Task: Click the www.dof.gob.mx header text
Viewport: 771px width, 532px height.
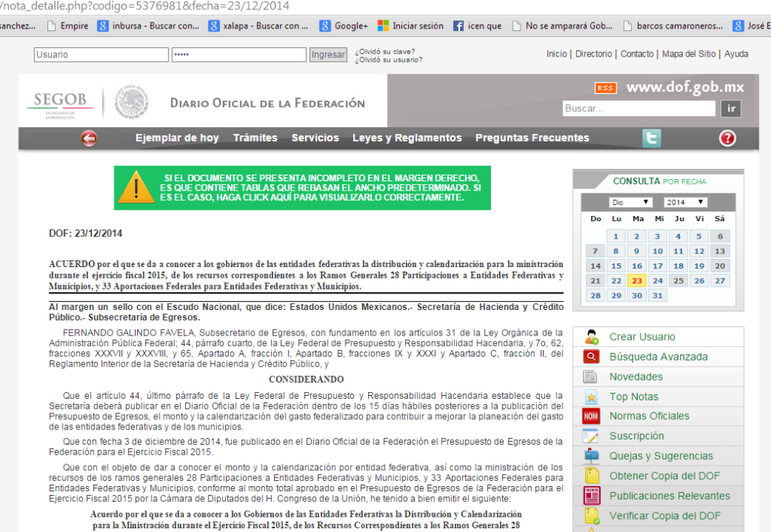Action: 685,87
